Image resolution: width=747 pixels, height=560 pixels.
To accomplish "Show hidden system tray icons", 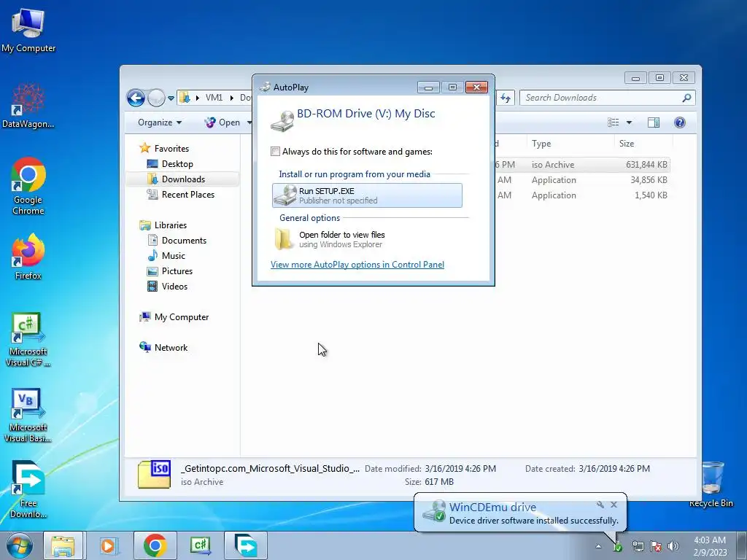I will [598, 547].
